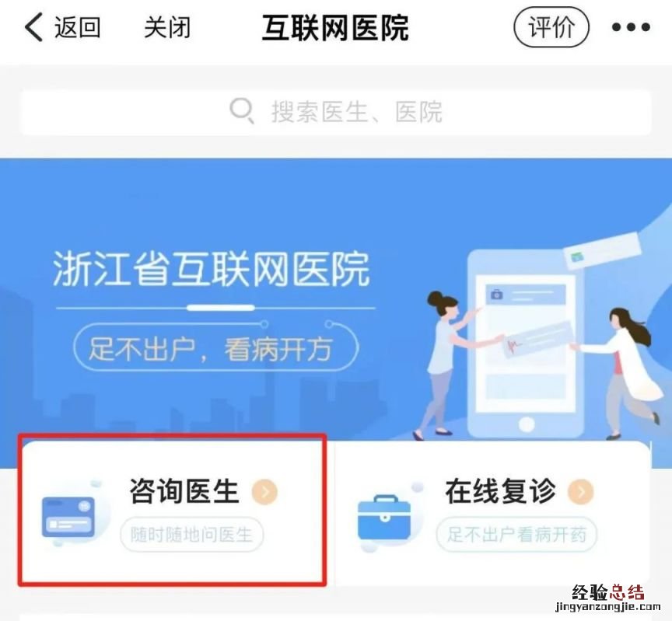This screenshot has width=672, height=621.
Task: Tap the blue briefcase icon for 在线复诊
Action: 384,518
